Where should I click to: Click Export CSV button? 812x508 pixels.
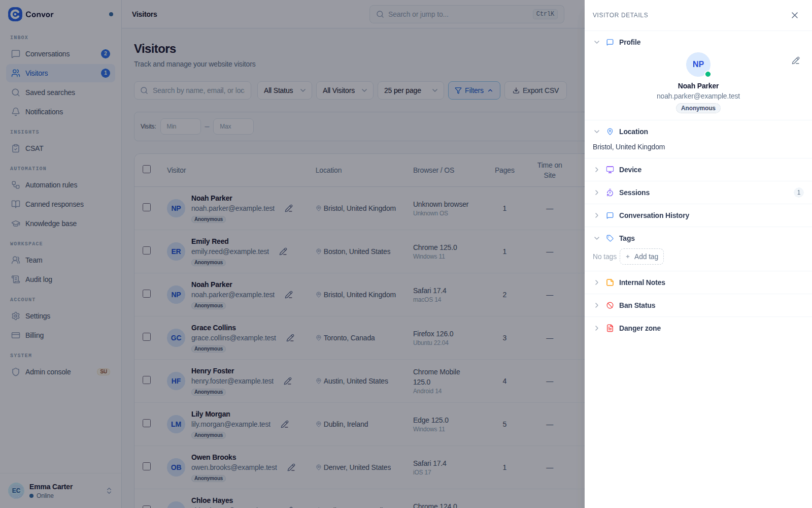pos(535,90)
